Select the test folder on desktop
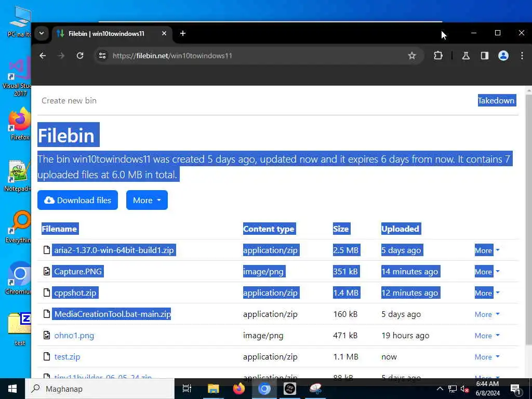This screenshot has height=399, width=532. 20,328
